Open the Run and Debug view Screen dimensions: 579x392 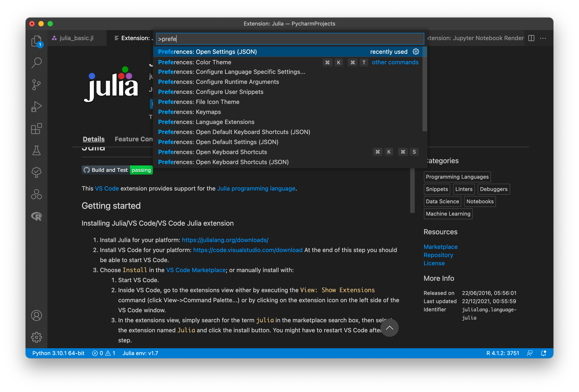[x=36, y=106]
